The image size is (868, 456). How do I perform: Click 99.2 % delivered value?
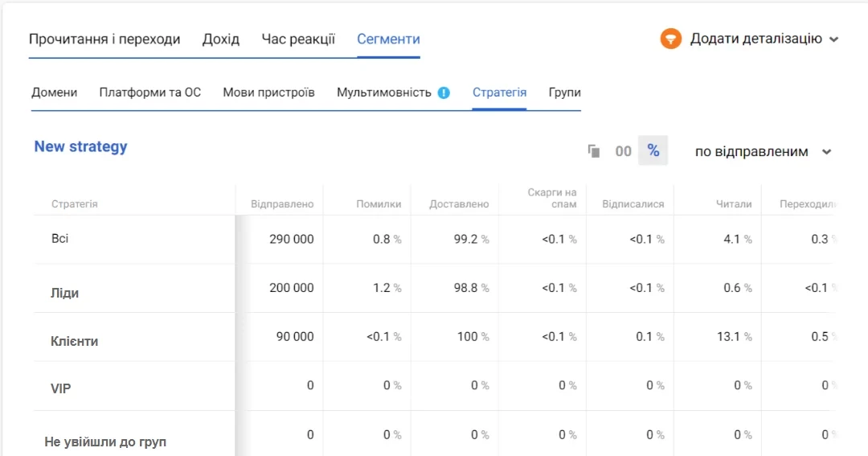472,240
